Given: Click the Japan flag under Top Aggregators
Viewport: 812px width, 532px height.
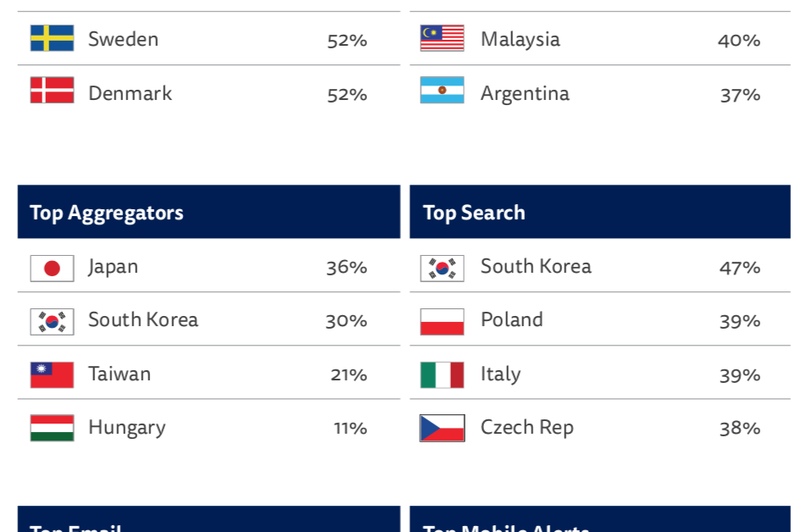Looking at the screenshot, I should point(52,268).
